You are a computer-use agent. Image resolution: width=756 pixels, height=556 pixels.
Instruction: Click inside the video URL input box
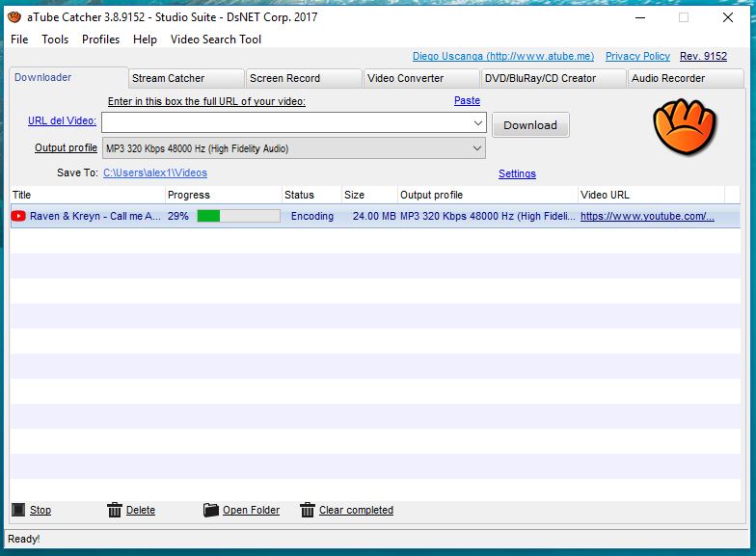click(x=286, y=123)
